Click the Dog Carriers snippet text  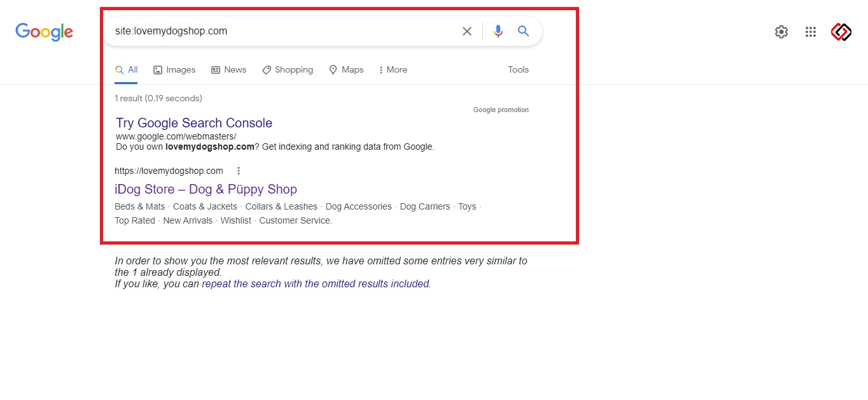425,206
